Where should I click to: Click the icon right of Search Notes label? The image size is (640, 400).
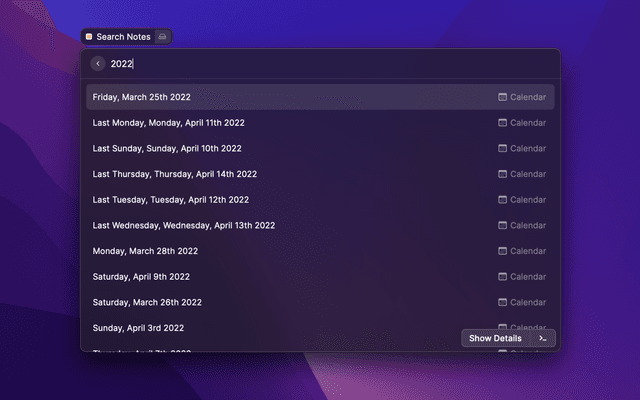pos(164,37)
